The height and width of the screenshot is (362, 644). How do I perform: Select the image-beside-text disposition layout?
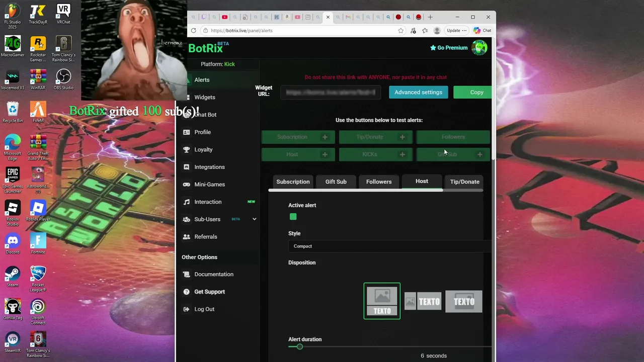click(x=423, y=302)
